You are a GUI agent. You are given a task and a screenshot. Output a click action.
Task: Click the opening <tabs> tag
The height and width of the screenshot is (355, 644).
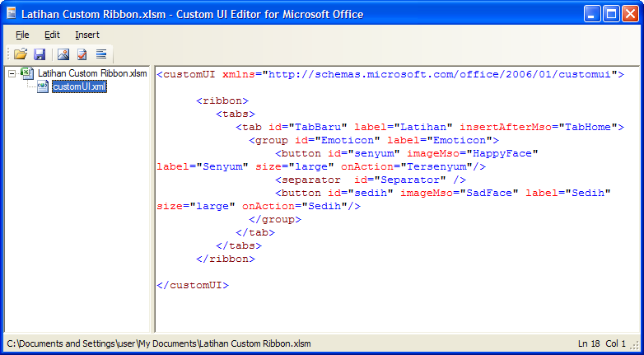coord(236,114)
